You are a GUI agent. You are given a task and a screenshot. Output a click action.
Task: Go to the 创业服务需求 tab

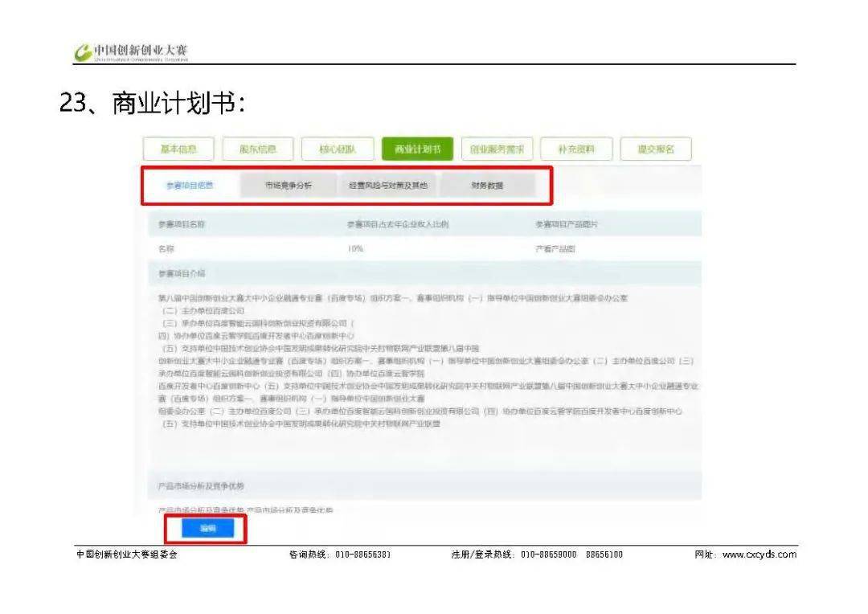click(x=497, y=149)
